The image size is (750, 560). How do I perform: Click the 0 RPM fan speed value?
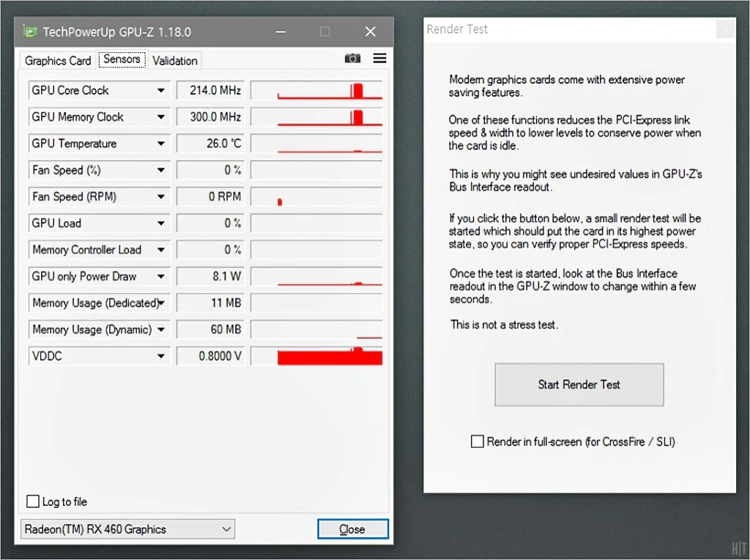(x=210, y=197)
